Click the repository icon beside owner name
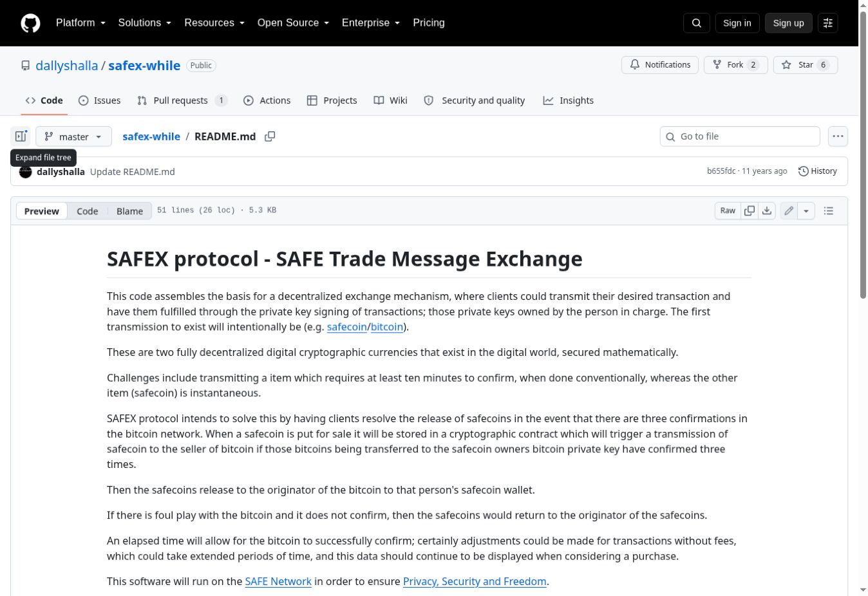Screen dimensions: 868x596 point(26,66)
